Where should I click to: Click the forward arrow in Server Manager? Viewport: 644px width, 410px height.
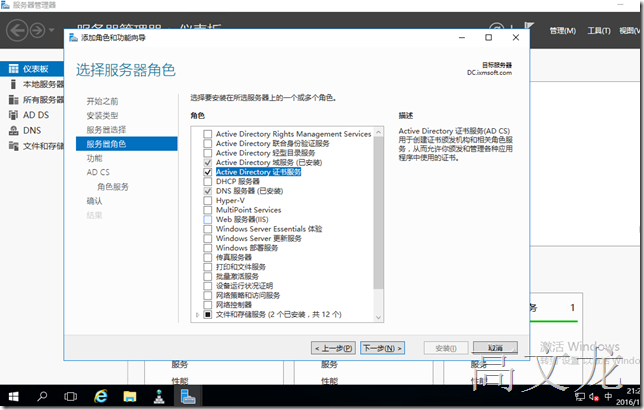37,30
